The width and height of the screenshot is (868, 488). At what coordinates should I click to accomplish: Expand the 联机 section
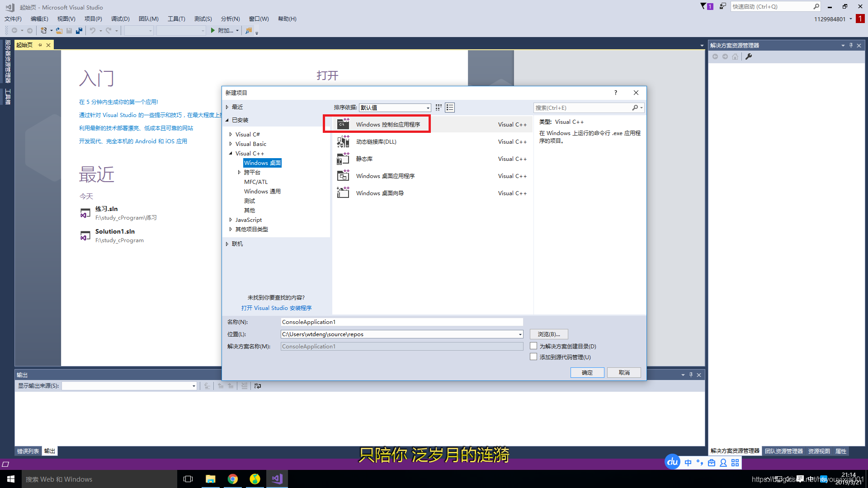[x=227, y=244]
